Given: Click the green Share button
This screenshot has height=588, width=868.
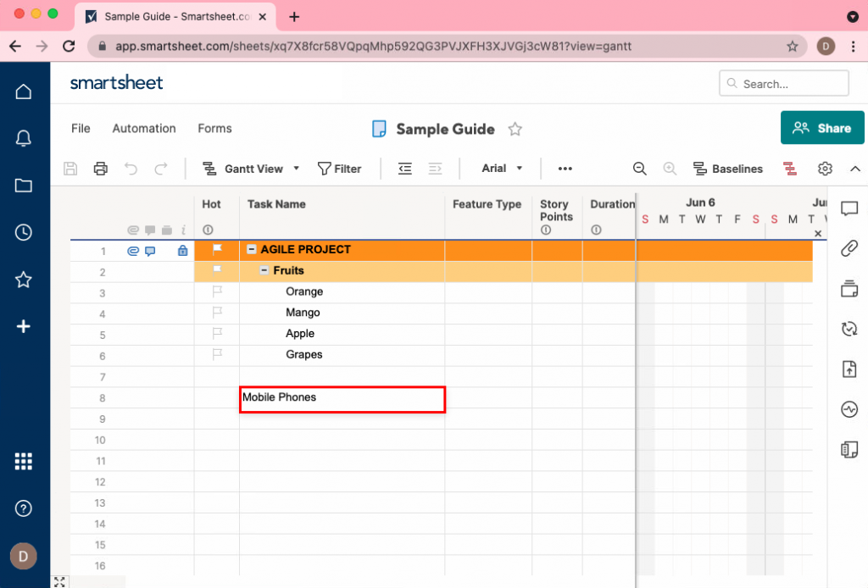Looking at the screenshot, I should click(x=821, y=128).
